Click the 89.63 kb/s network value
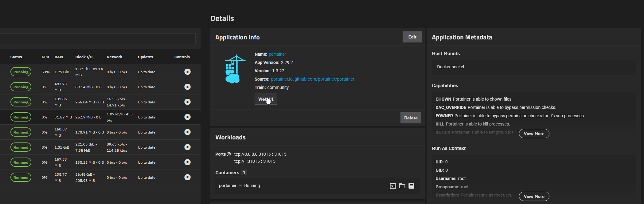Screen dimensions: 644x204 coord(117,147)
